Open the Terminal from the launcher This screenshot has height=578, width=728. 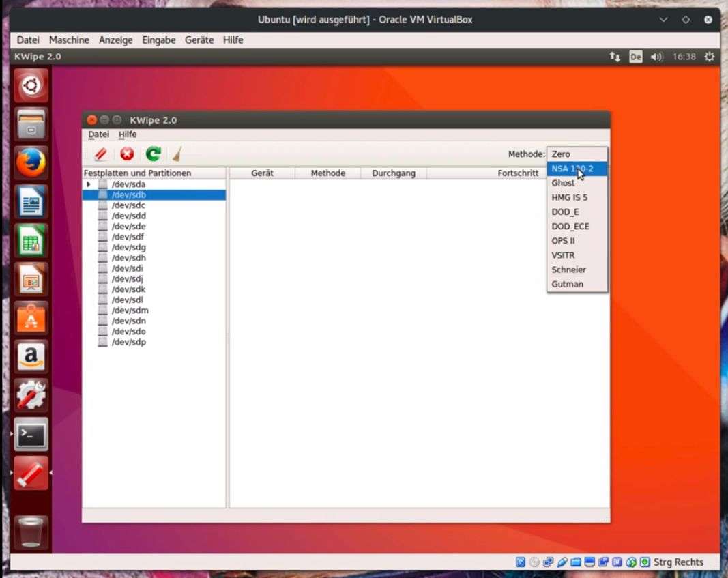tap(31, 434)
